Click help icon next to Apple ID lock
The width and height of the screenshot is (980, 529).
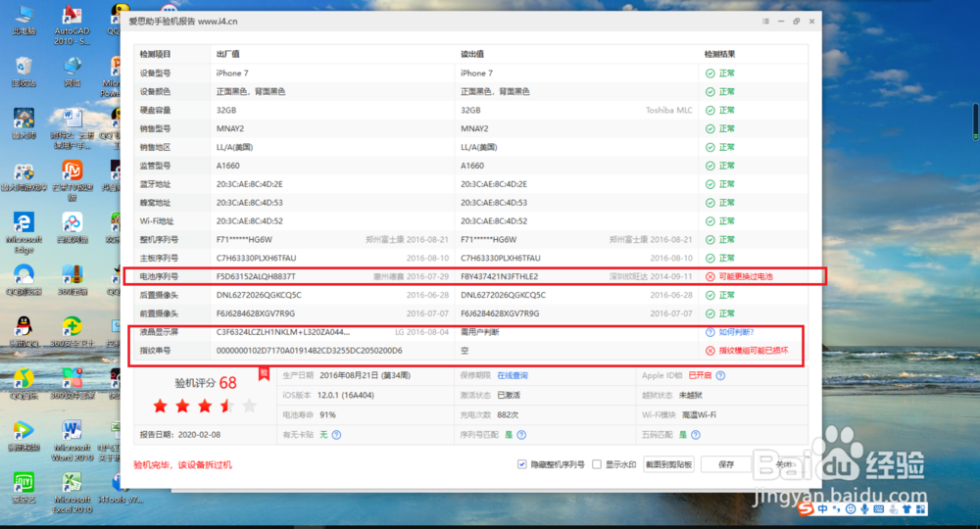pyautogui.click(x=720, y=375)
